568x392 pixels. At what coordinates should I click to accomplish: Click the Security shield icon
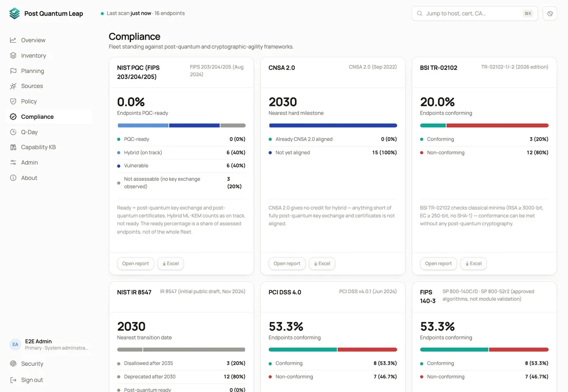[13, 364]
